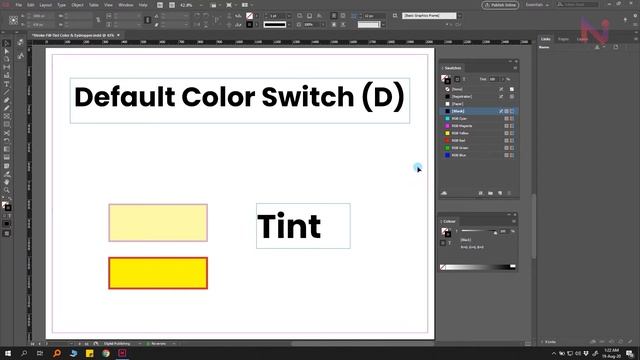The width and height of the screenshot is (640, 360).
Task: Select the Eyedropper tool
Action: [7, 174]
